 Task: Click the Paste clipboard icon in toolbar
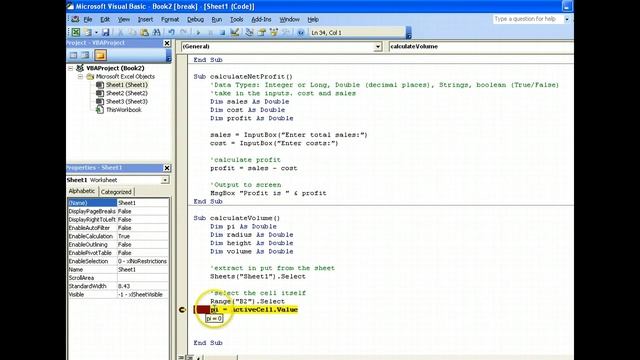[144, 32]
